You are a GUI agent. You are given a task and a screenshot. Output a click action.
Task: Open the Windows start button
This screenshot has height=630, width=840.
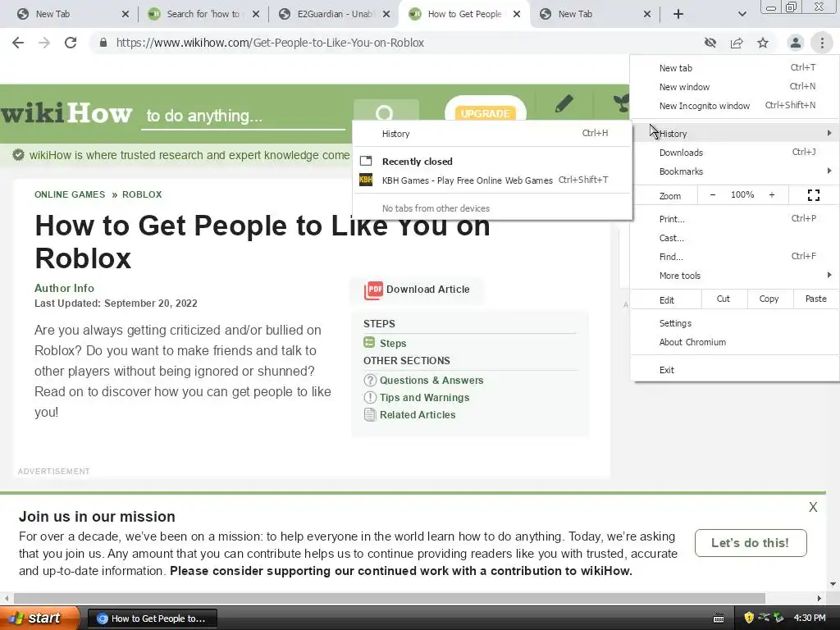(x=39, y=618)
